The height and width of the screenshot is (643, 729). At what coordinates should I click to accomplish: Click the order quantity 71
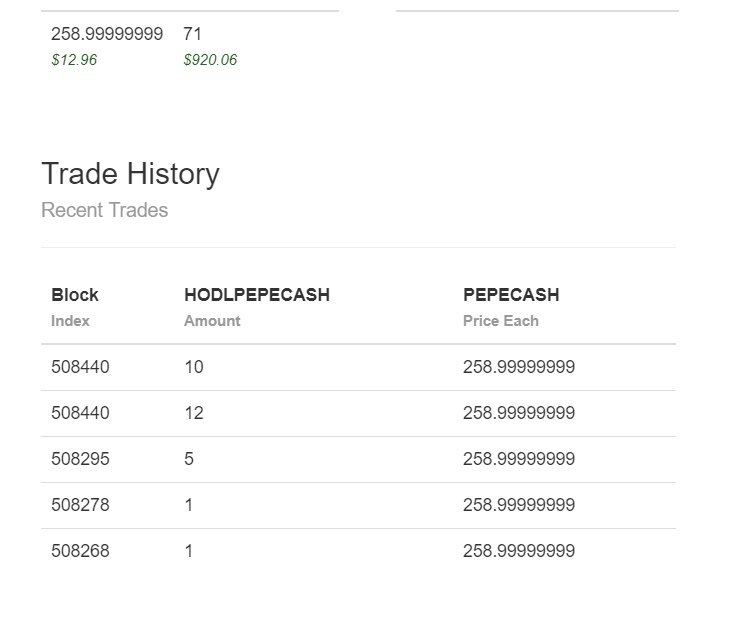pyautogui.click(x=192, y=34)
